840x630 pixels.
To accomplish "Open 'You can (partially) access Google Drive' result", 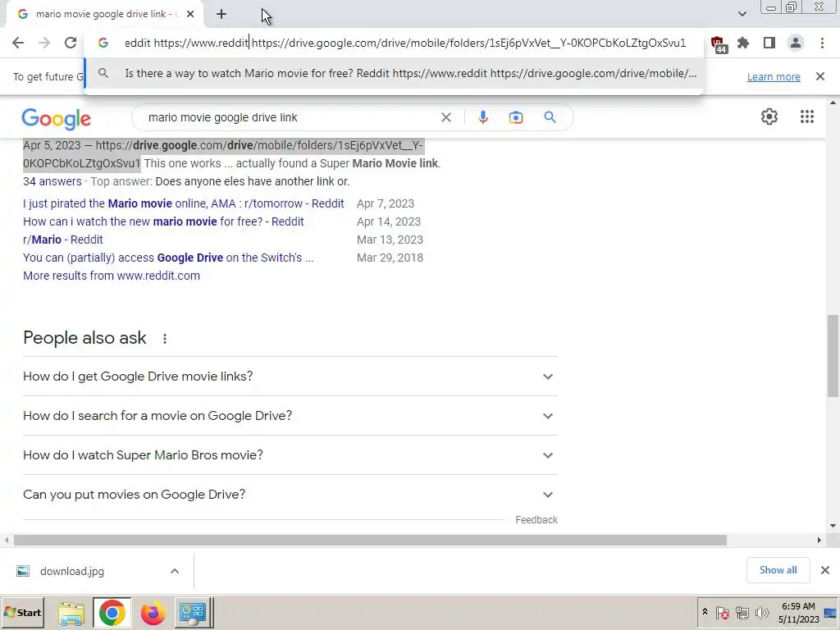I will pos(168,258).
